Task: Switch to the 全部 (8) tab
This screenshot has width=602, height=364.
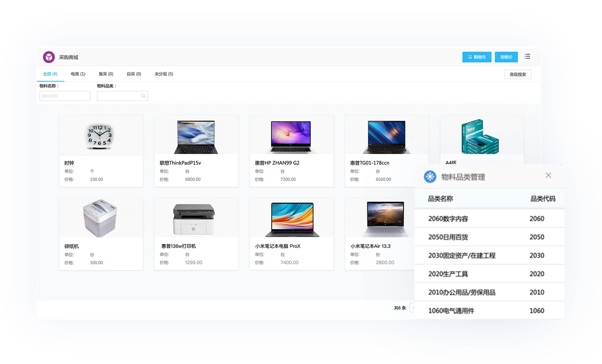Action: pos(50,74)
